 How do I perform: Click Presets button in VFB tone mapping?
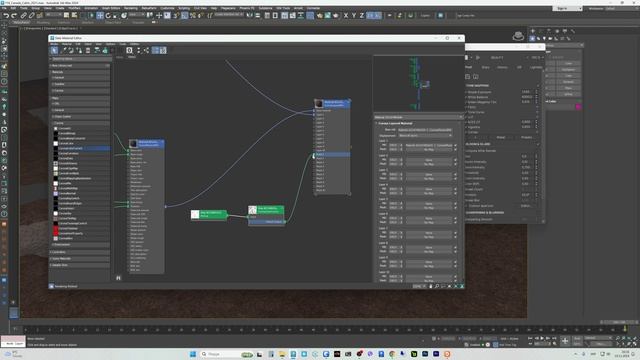pos(527,138)
